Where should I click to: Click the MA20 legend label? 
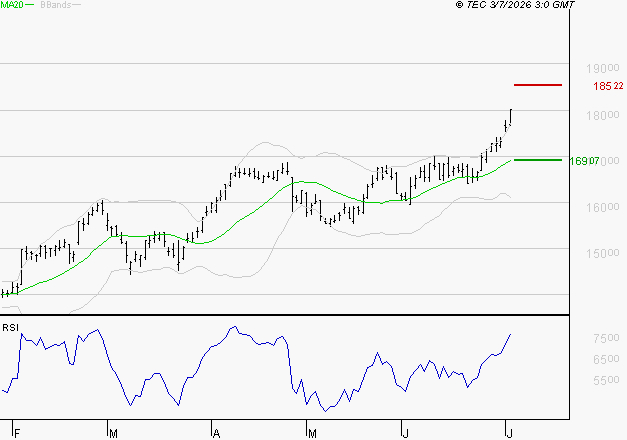tap(12, 4)
